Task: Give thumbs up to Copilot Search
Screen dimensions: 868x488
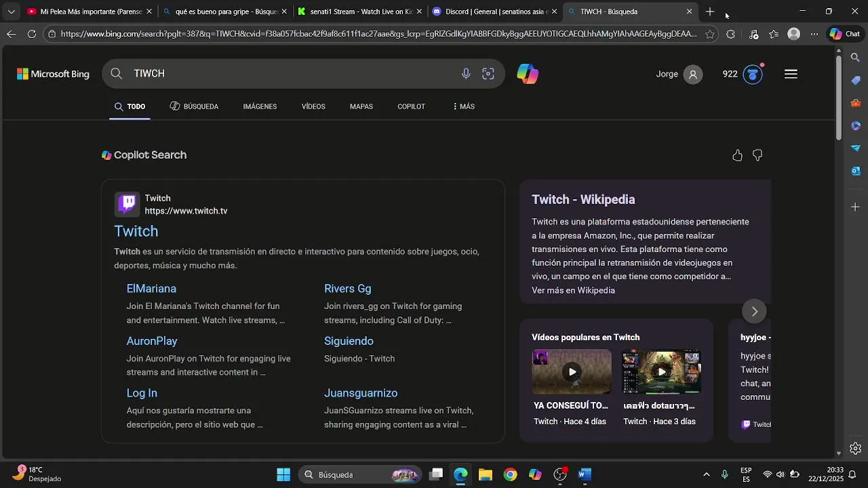Action: click(x=737, y=156)
